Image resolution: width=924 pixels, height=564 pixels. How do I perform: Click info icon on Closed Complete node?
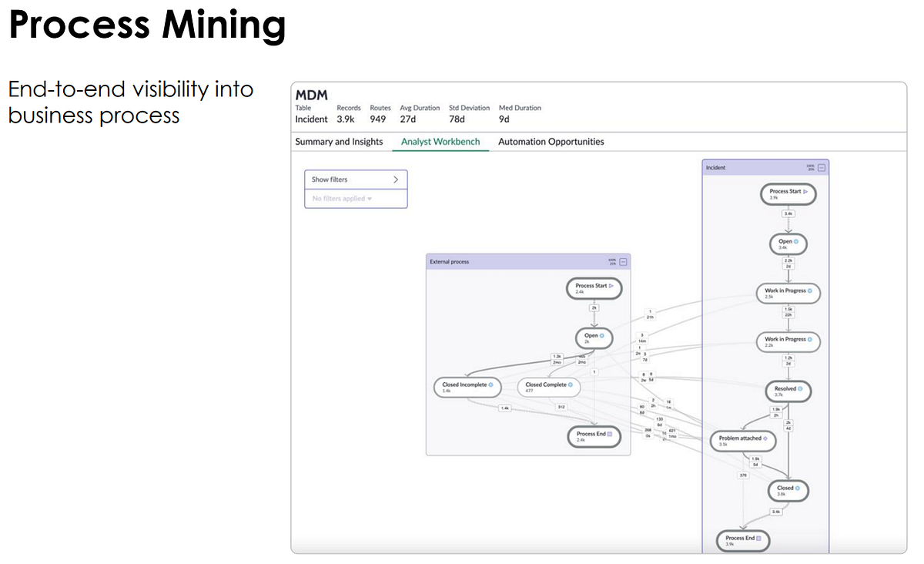tap(571, 384)
